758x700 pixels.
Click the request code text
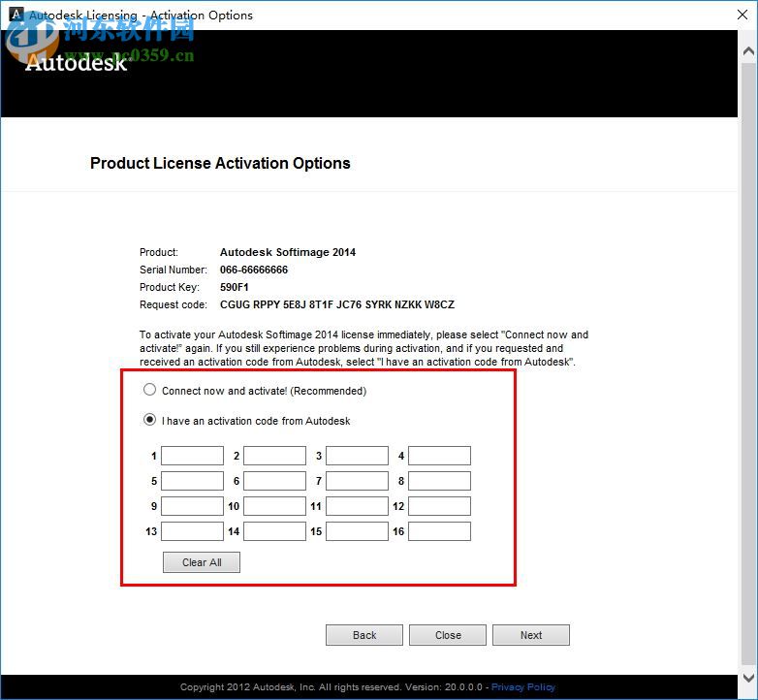pos(337,304)
